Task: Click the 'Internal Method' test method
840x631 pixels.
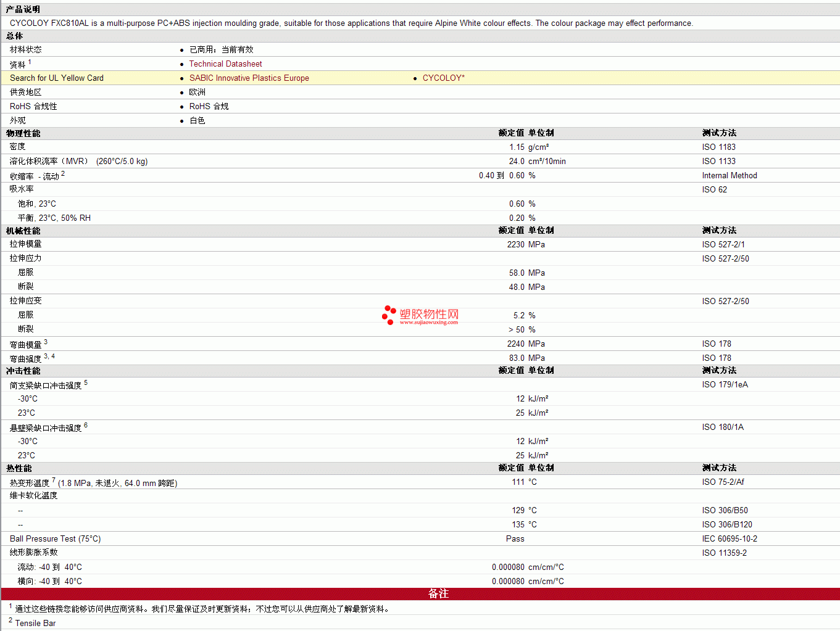Action: coord(730,176)
